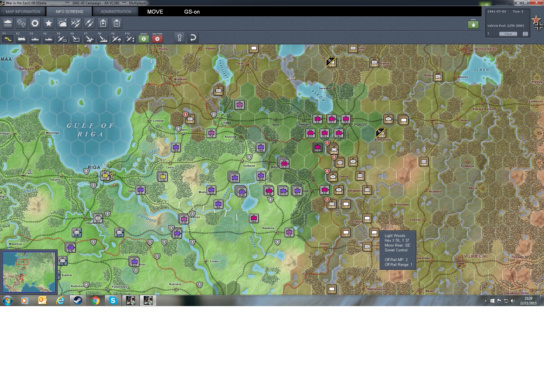The width and height of the screenshot is (544, 392).
Task: Select F1 move mode button
Action: pyautogui.click(x=8, y=39)
